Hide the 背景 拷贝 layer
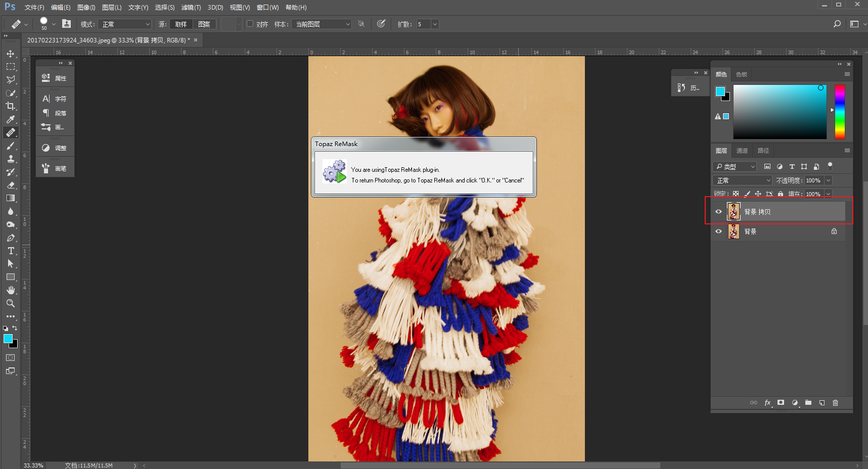The height and width of the screenshot is (469, 868). pyautogui.click(x=718, y=212)
